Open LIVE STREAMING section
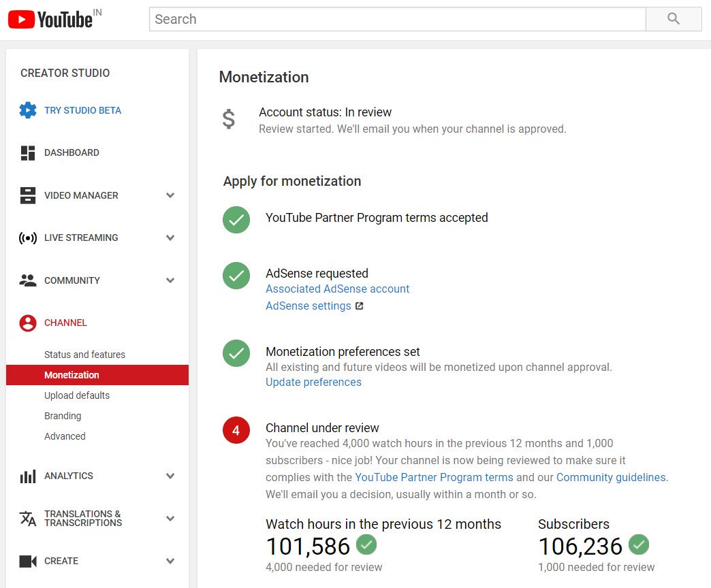The height and width of the screenshot is (588, 711). pyautogui.click(x=81, y=238)
